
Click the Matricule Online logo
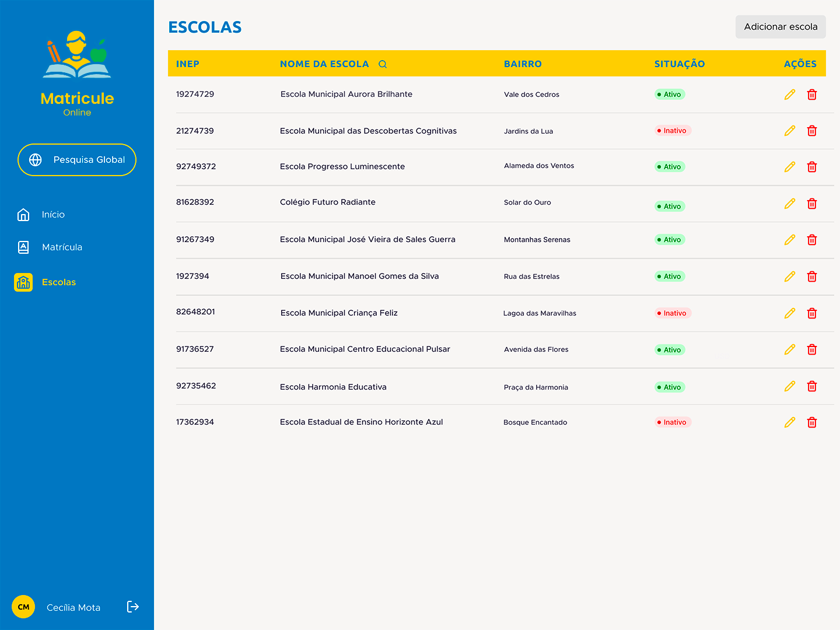pos(77,74)
